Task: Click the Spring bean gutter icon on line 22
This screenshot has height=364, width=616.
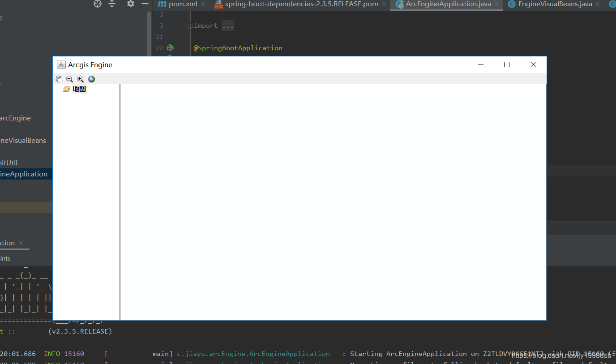Action: pyautogui.click(x=170, y=47)
